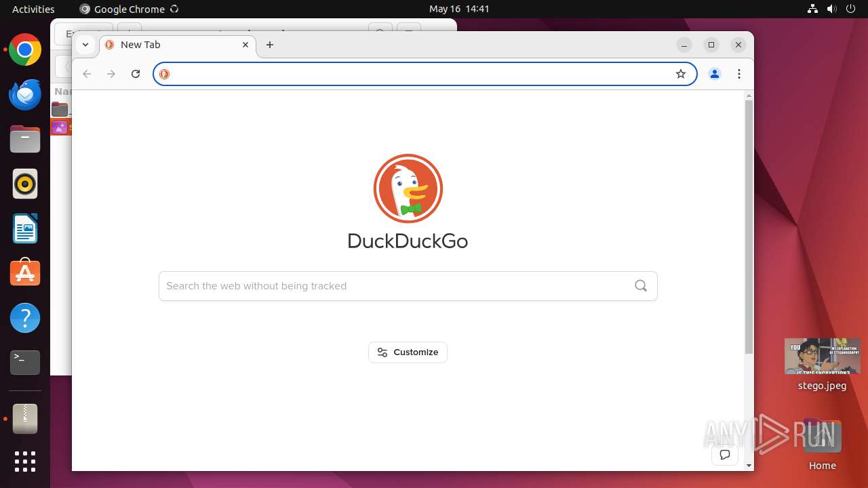Open Ubuntu Software store in dock
The height and width of the screenshot is (488, 868).
25,273
